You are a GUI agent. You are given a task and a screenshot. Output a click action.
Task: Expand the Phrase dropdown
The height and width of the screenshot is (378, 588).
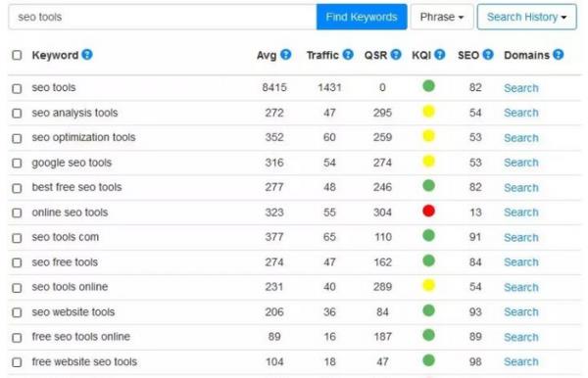442,17
